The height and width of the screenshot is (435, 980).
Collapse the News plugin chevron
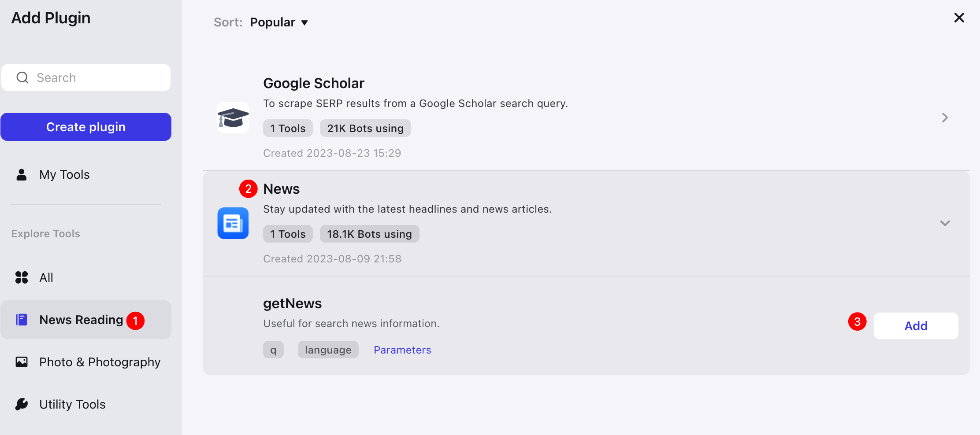[945, 223]
